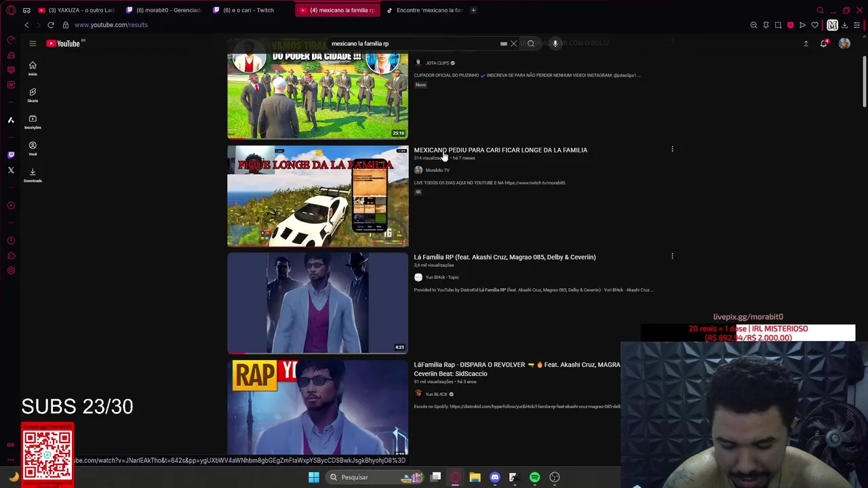The height and width of the screenshot is (488, 868).
Task: Click the YouTube logo
Action: 63,43
